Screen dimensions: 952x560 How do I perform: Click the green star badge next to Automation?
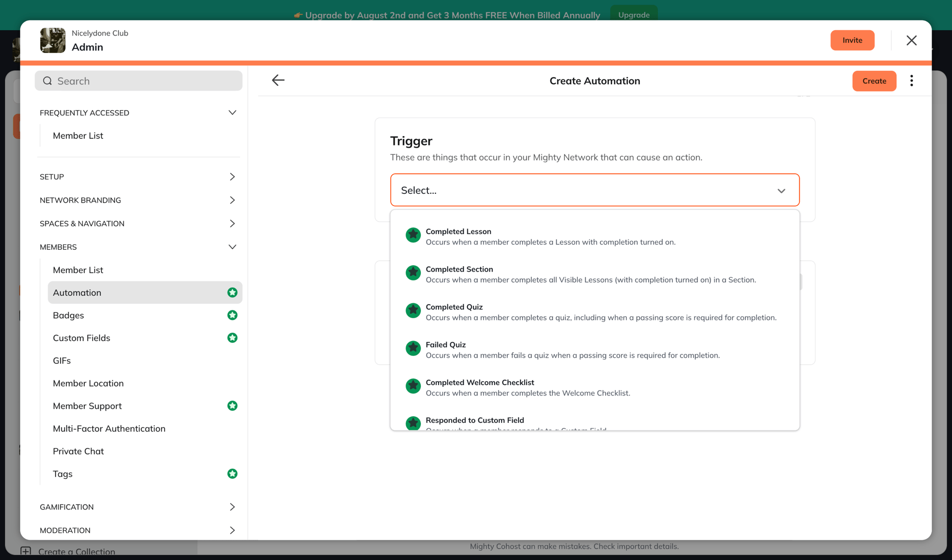click(233, 292)
